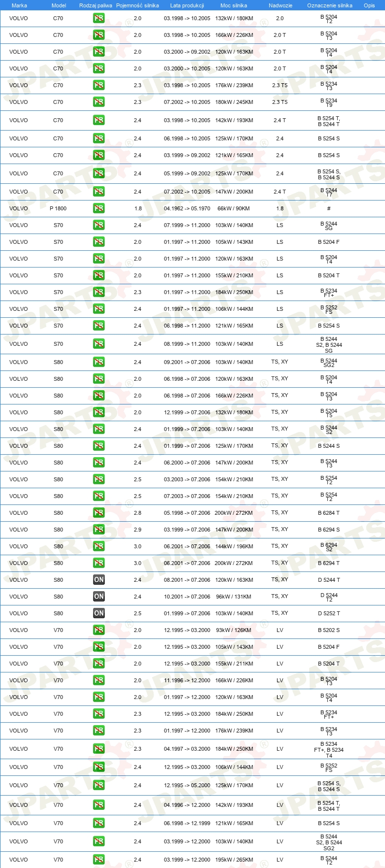The image size is (385, 868).
Task: Click the 07.1999 -> 11.2000 production years
Action: pyautogui.click(x=187, y=225)
